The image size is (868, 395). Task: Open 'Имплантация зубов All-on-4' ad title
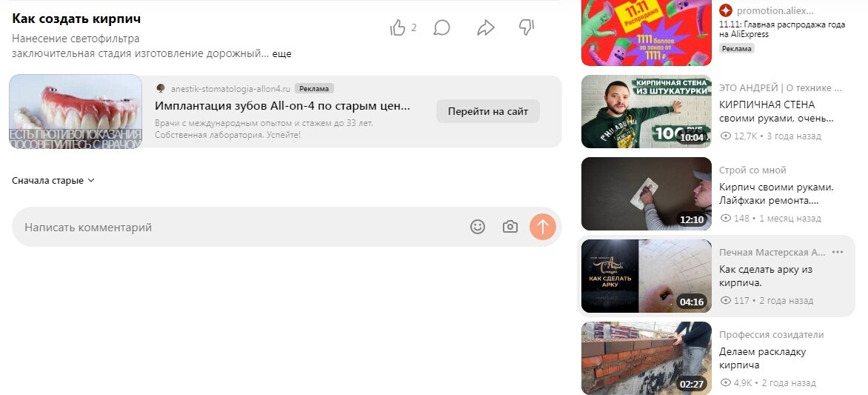(282, 106)
